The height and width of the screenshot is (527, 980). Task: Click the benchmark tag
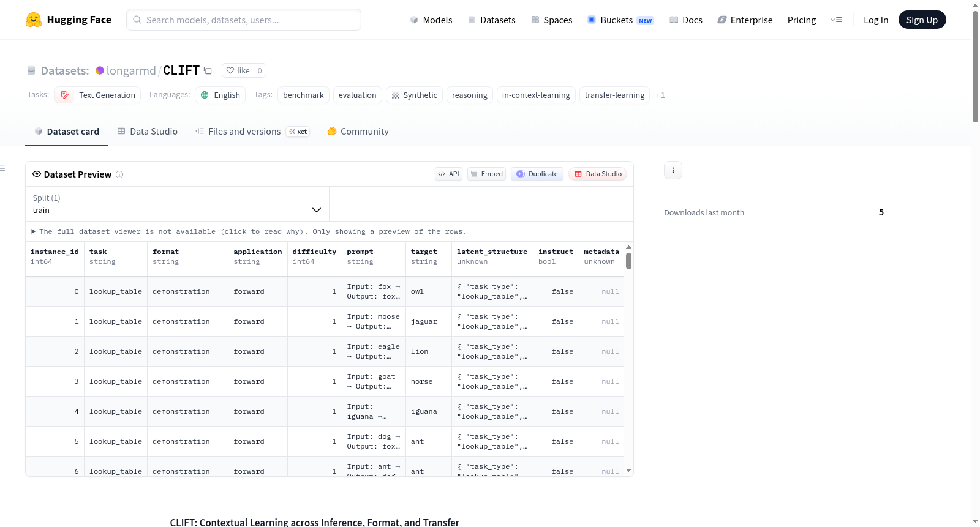point(303,95)
